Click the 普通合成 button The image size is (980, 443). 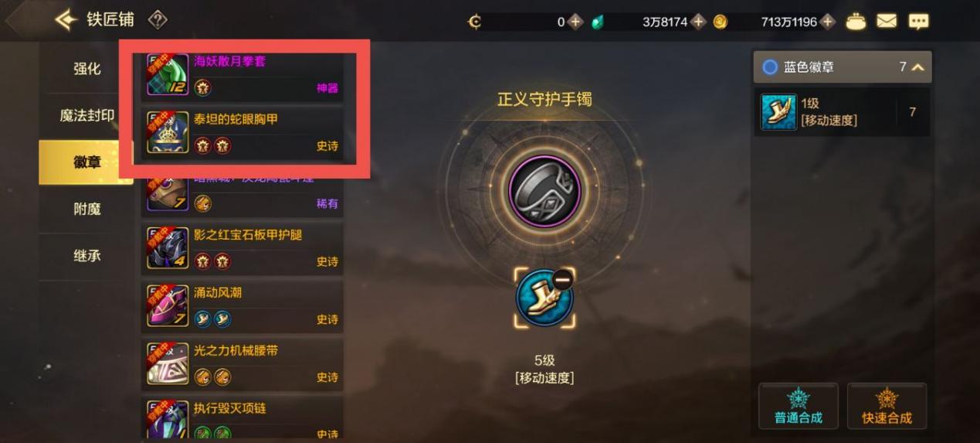click(x=799, y=406)
